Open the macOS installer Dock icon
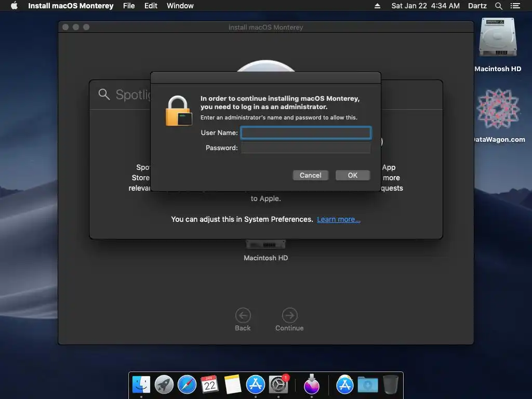This screenshot has width=532, height=399. pos(312,385)
